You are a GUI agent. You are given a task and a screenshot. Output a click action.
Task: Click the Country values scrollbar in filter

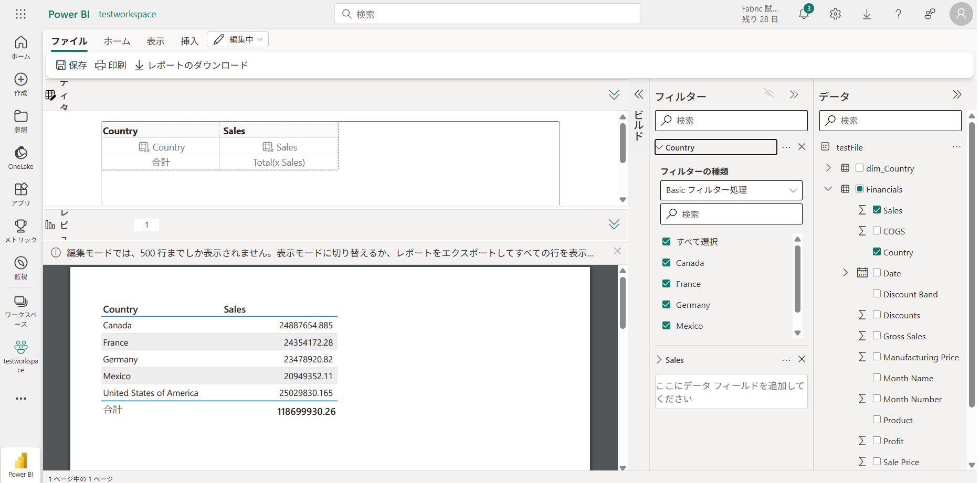coord(798,279)
